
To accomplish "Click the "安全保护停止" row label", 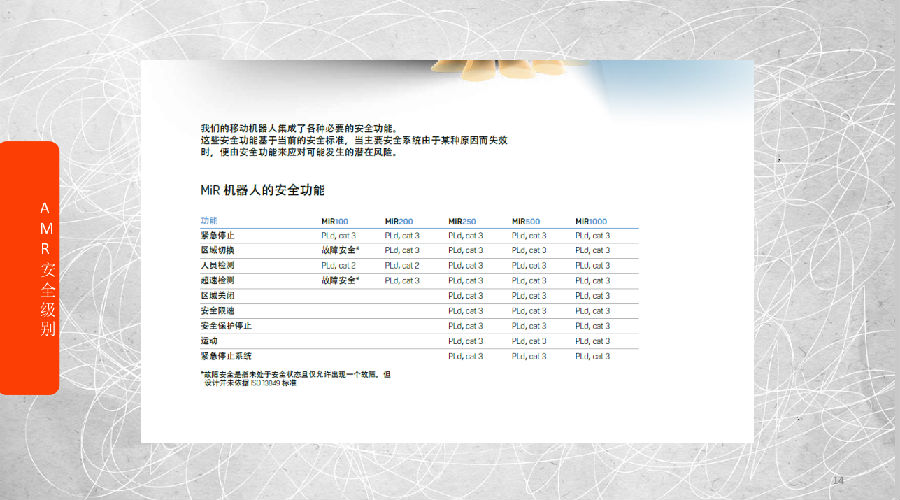I will click(x=226, y=325).
